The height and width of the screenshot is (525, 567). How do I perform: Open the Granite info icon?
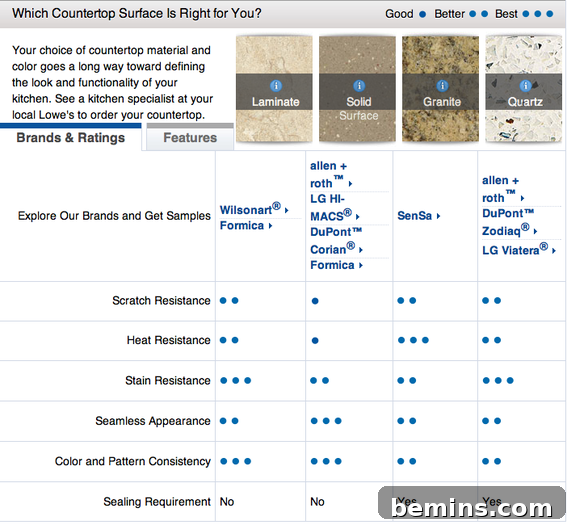[442, 86]
